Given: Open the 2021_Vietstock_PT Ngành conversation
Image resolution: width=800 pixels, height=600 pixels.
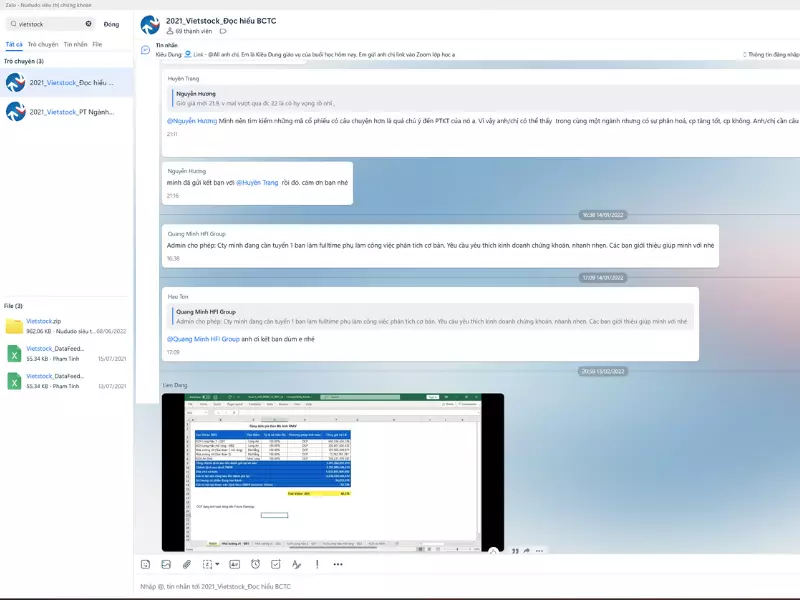Looking at the screenshot, I should 66,112.
